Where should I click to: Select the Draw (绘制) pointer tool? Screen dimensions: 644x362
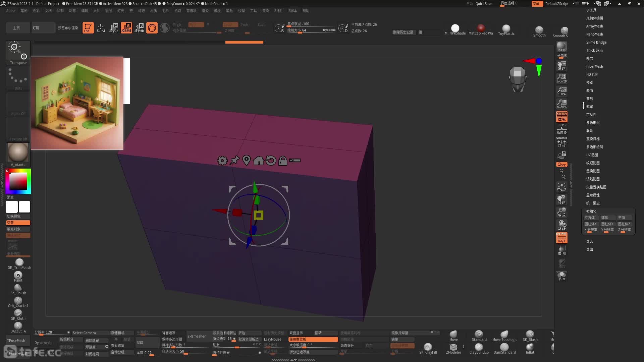101,28
